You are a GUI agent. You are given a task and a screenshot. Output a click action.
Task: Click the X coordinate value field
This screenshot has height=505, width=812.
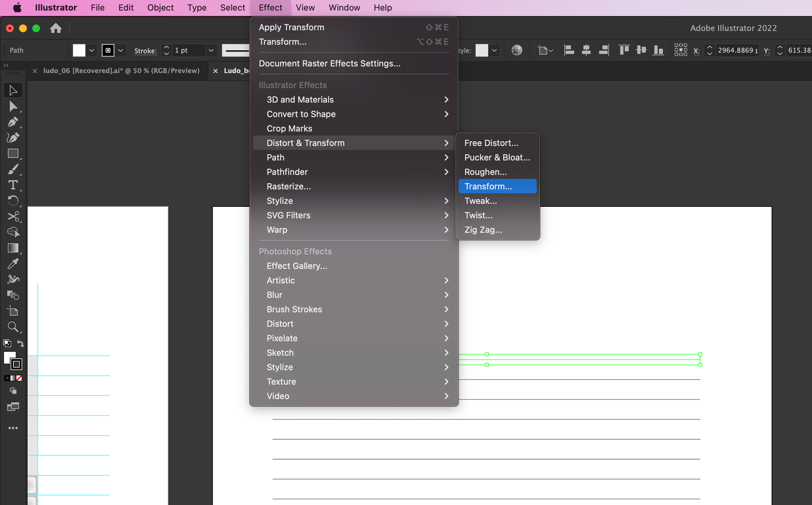pyautogui.click(x=737, y=50)
